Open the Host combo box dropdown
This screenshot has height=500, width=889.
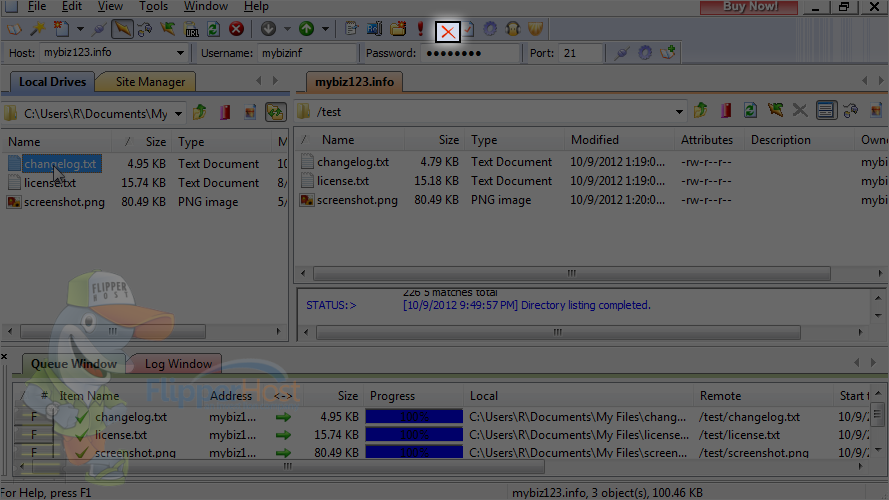click(x=180, y=53)
